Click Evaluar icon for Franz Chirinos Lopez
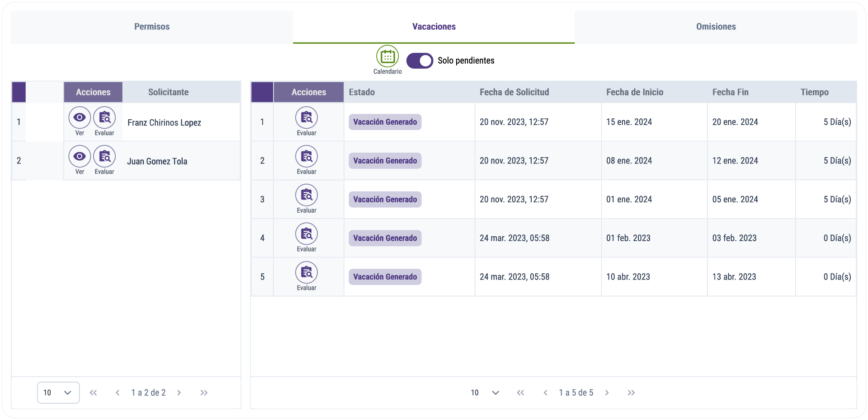Screen dimensions: 868x420 click(104, 118)
